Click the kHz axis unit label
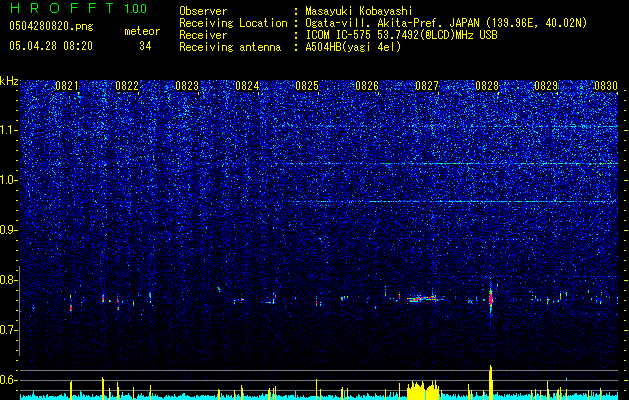Viewport: 629px width, 400px height. pyautogui.click(x=9, y=81)
